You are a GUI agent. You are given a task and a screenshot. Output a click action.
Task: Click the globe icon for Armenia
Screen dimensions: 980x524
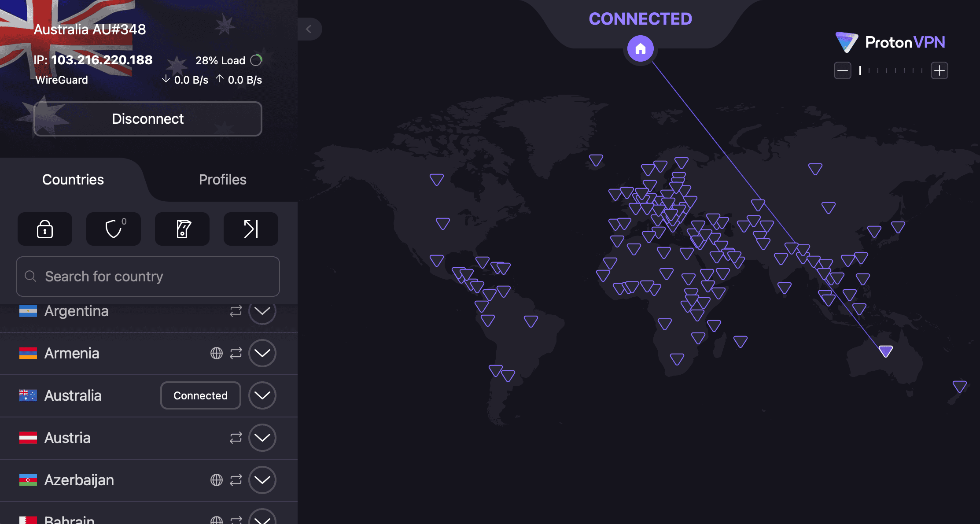(x=216, y=353)
